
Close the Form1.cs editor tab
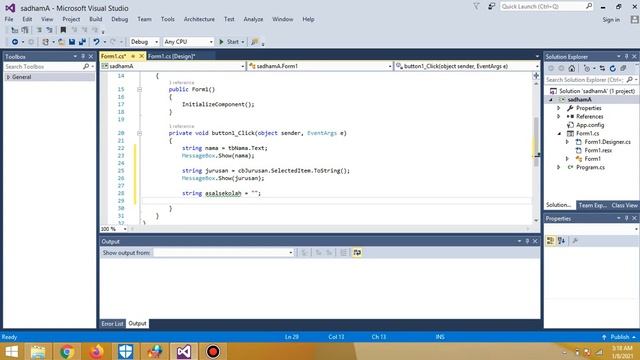point(142,56)
